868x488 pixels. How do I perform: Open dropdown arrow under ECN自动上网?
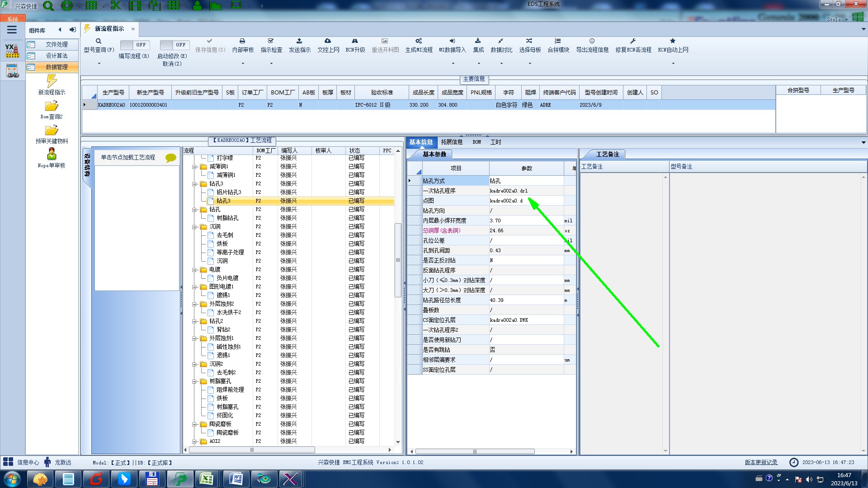(x=673, y=64)
